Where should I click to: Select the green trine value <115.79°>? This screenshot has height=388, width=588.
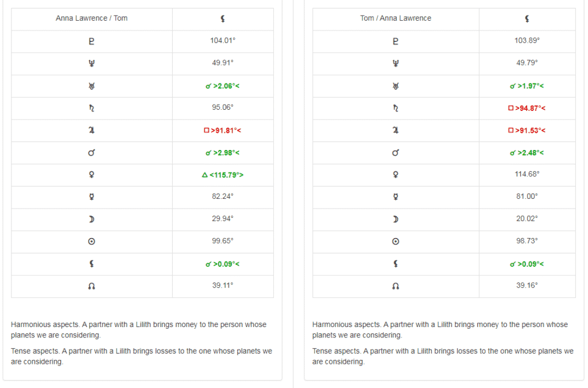[222, 175]
